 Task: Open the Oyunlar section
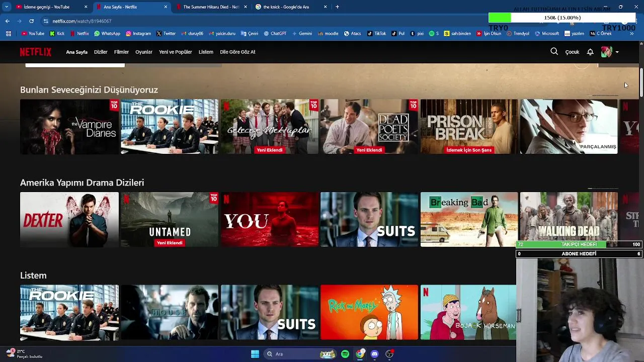pyautogui.click(x=143, y=52)
